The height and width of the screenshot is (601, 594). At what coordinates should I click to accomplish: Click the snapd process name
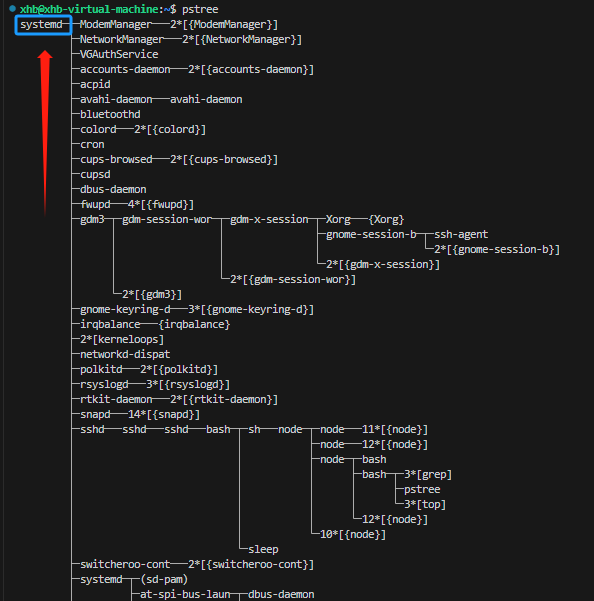tap(95, 414)
